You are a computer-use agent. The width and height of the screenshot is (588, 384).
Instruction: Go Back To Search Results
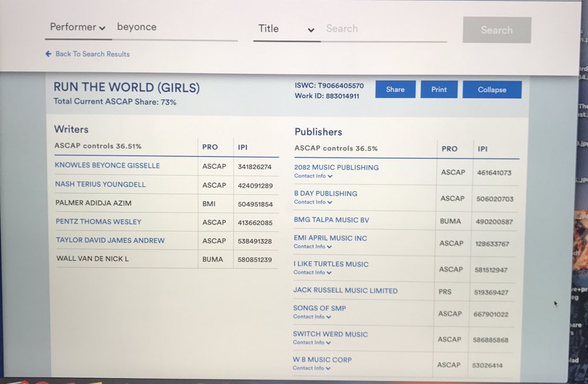tap(92, 54)
